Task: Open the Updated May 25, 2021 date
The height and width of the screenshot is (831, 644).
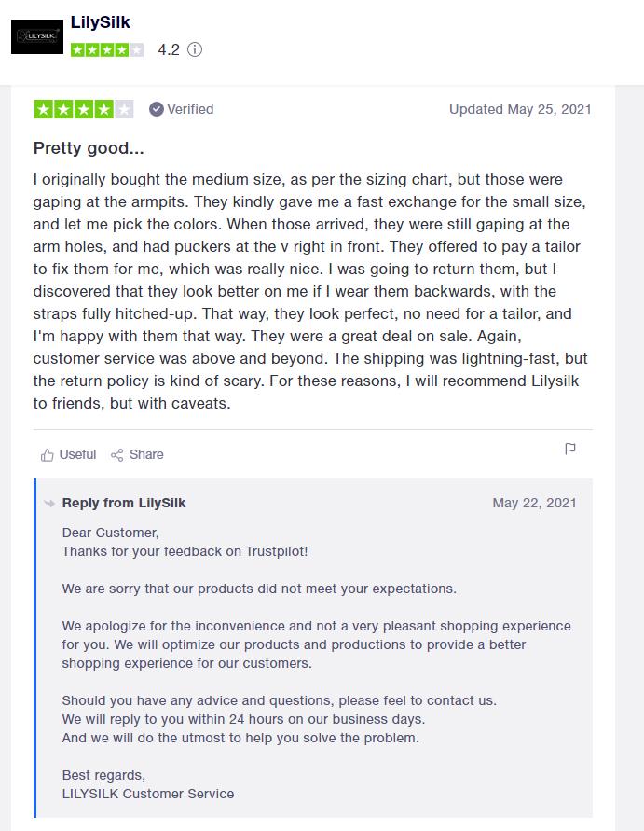Action: (x=520, y=109)
